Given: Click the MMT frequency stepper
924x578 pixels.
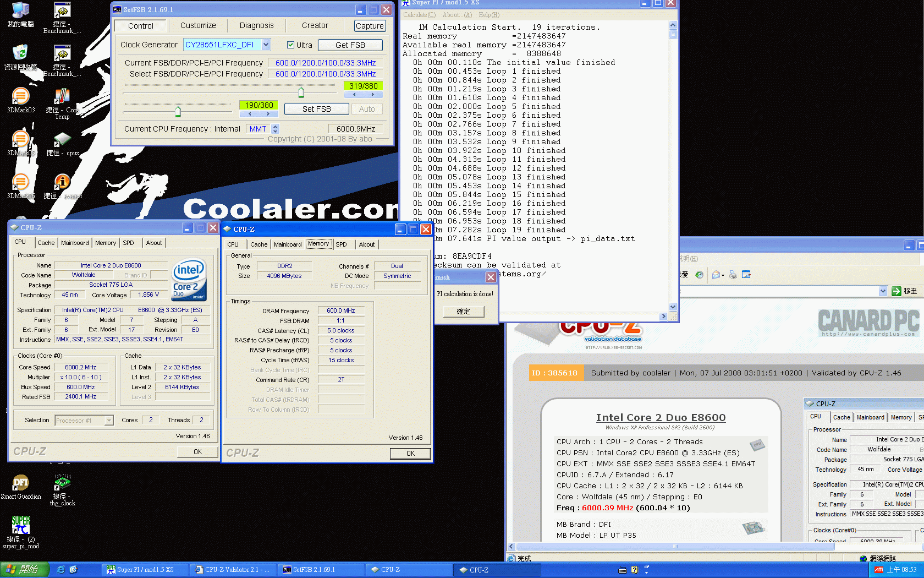Looking at the screenshot, I should click(x=276, y=129).
